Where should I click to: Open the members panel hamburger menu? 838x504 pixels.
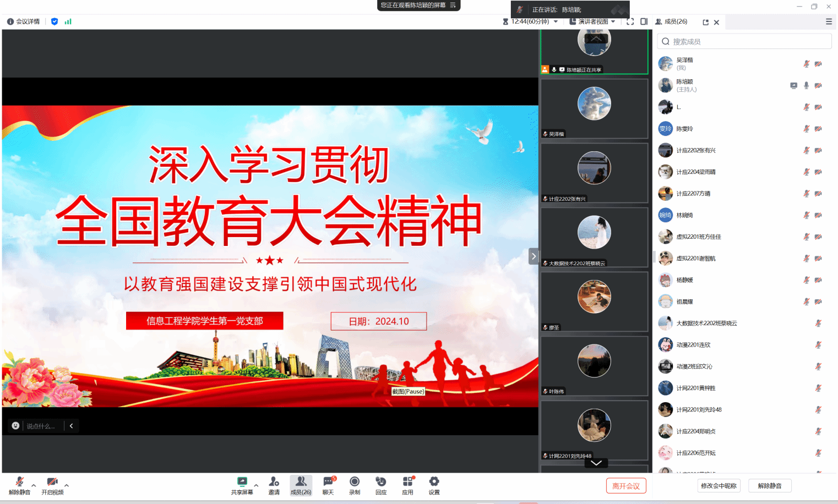pyautogui.click(x=829, y=21)
